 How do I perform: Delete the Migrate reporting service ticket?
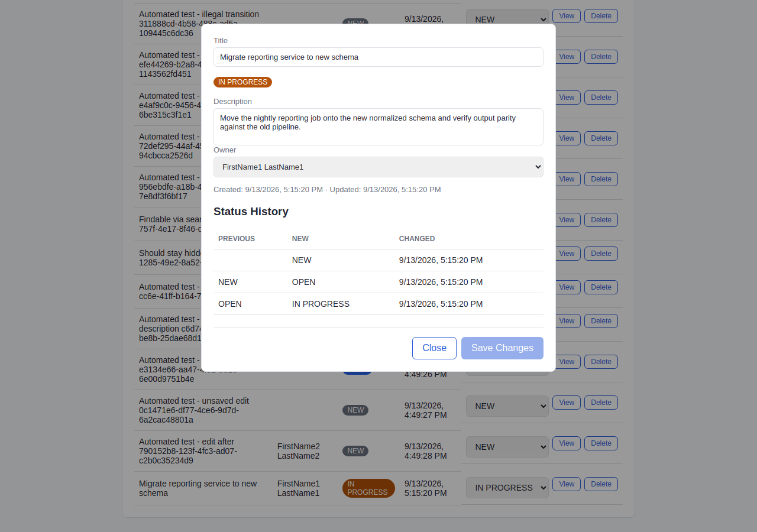tap(601, 484)
